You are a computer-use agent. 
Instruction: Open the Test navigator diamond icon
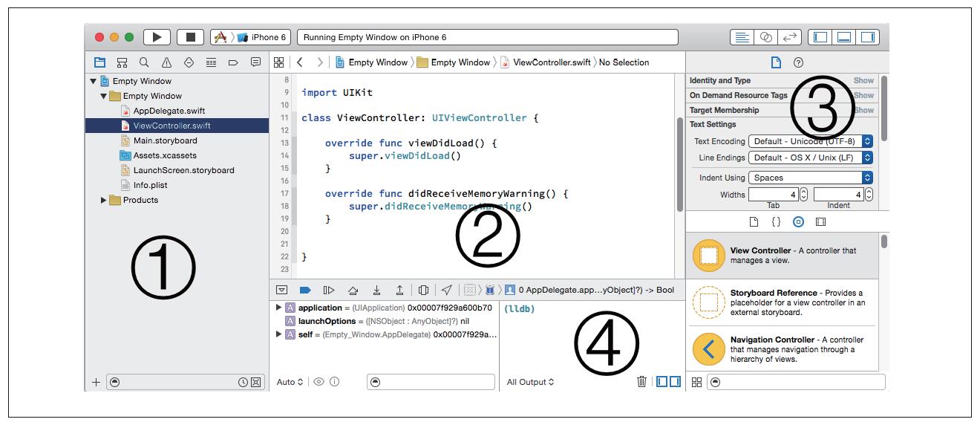[x=189, y=62]
